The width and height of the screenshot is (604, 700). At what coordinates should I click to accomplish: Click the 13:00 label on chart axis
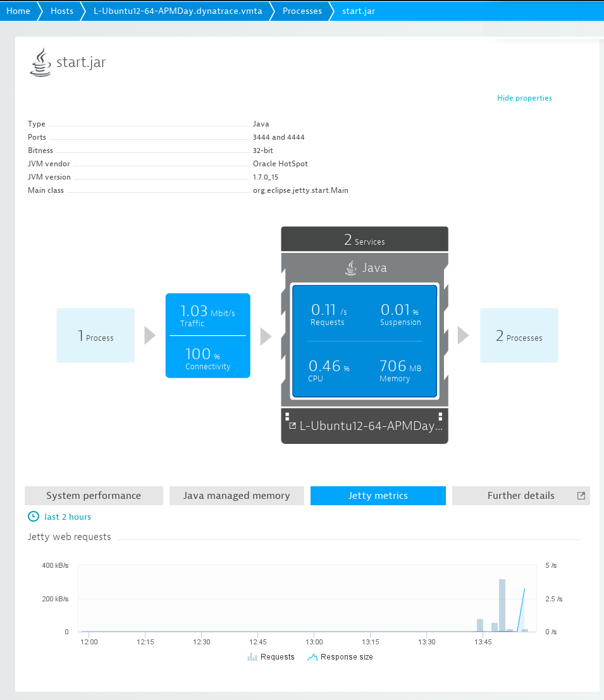click(x=314, y=642)
